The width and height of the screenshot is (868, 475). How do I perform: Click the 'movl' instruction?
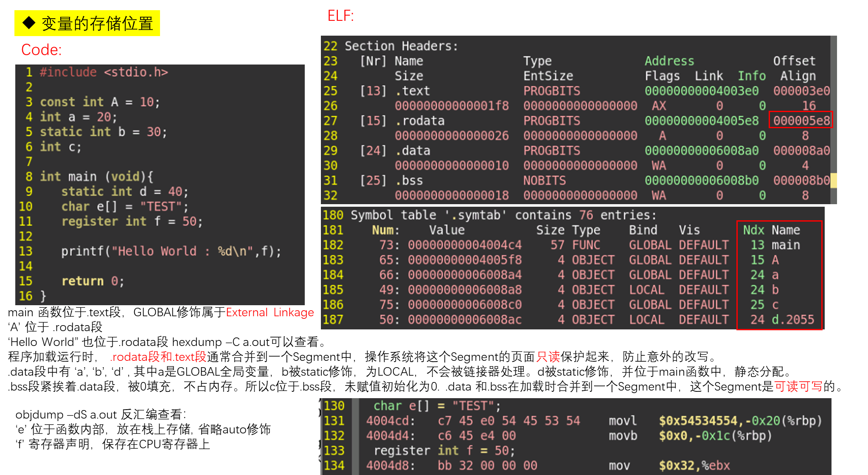click(623, 421)
